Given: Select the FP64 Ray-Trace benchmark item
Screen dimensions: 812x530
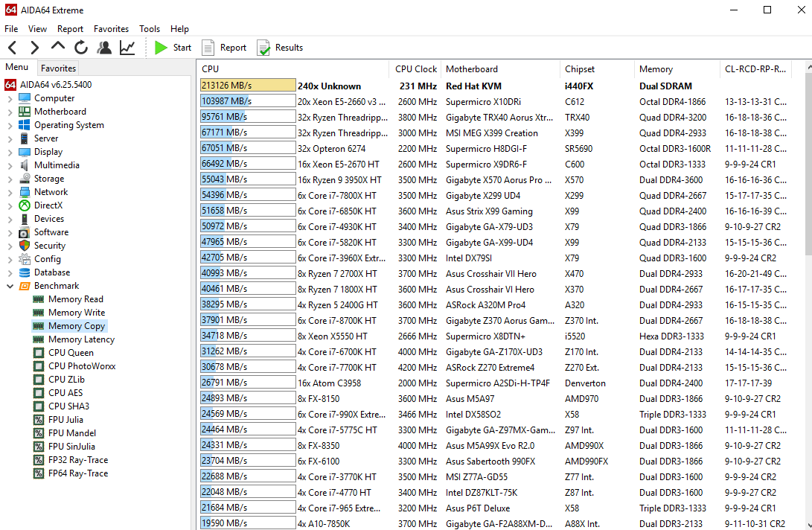Looking at the screenshot, I should point(78,473).
